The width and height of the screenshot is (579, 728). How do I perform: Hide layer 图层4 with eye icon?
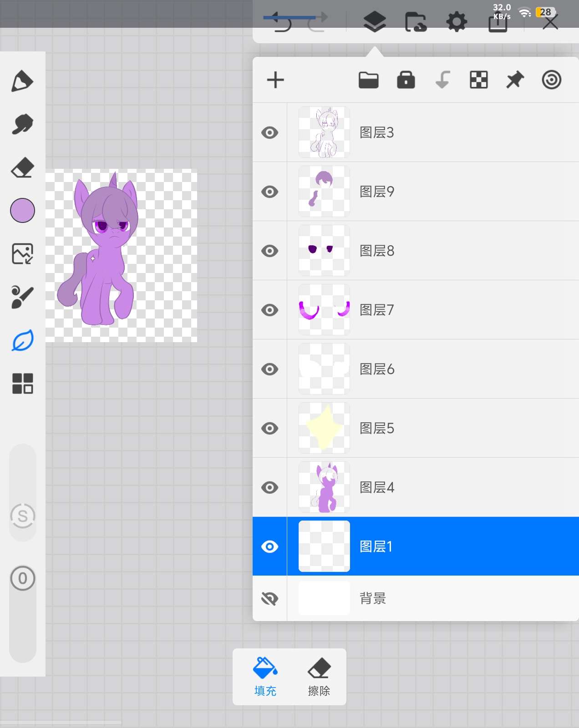pos(270,487)
